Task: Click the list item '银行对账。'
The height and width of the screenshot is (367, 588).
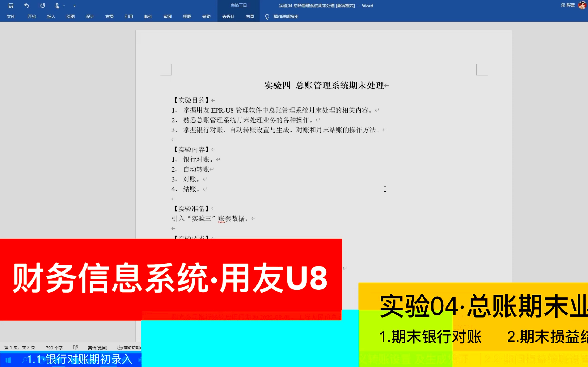Action: click(x=198, y=159)
